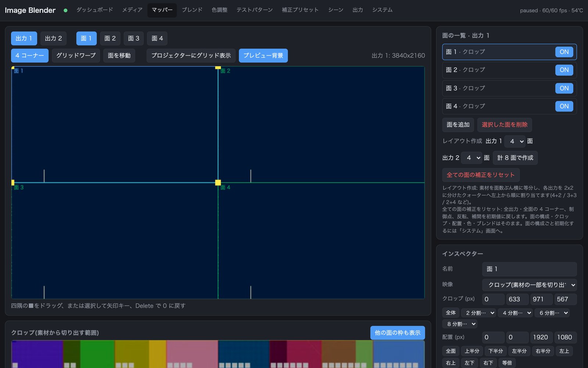Open the 補正プリセット tab

[x=300, y=10]
